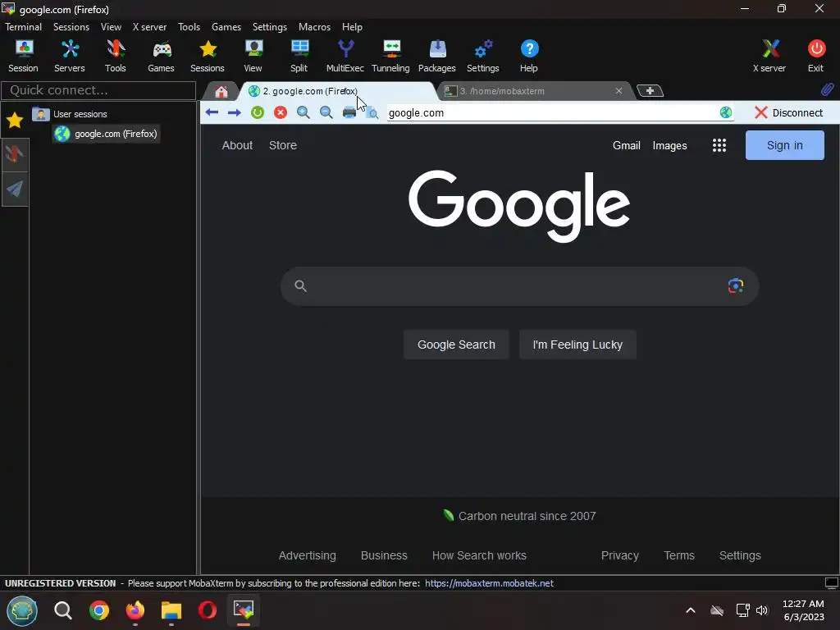The height and width of the screenshot is (630, 840).
Task: Open the X server menu
Action: click(x=149, y=27)
